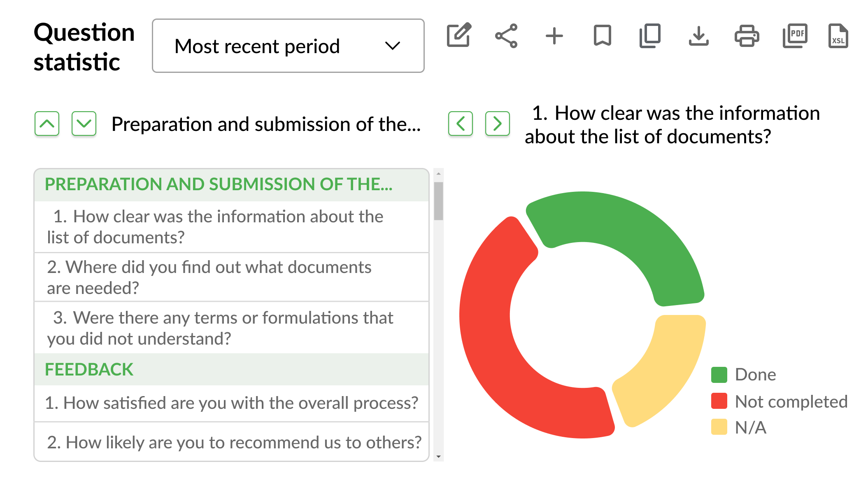The width and height of the screenshot is (868, 478).
Task: Go to previous section with up chevron
Action: click(47, 124)
